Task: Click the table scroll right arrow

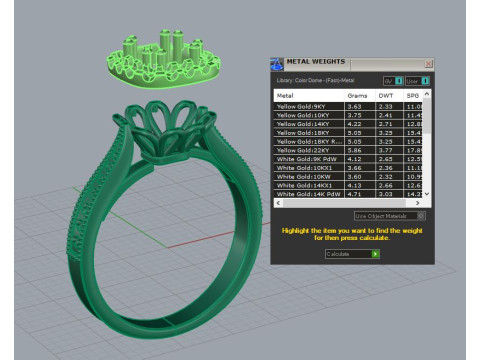Action: click(x=418, y=203)
